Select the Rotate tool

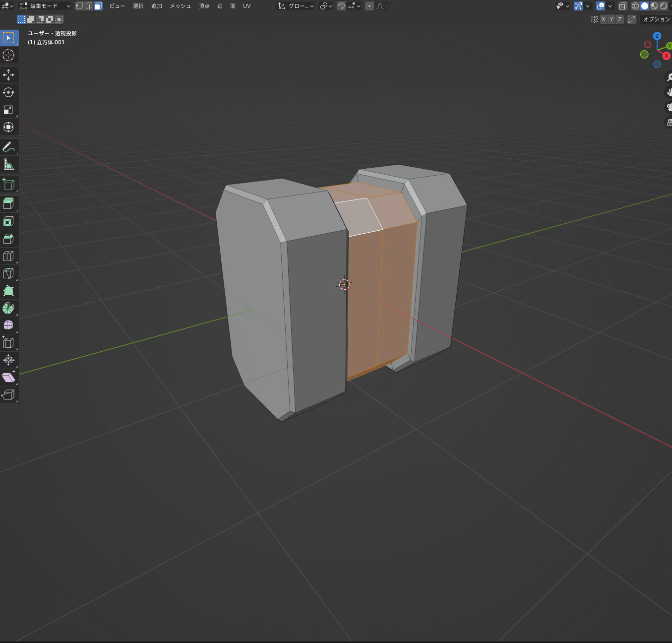[x=8, y=92]
